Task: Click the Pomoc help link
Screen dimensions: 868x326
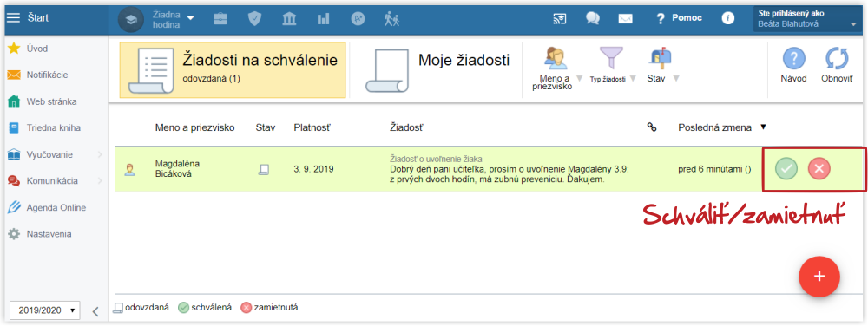Action: pos(680,18)
